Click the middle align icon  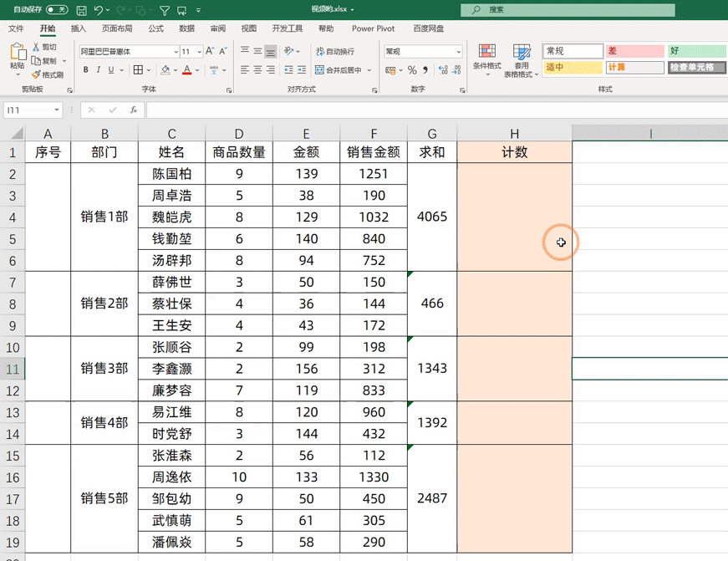257,51
